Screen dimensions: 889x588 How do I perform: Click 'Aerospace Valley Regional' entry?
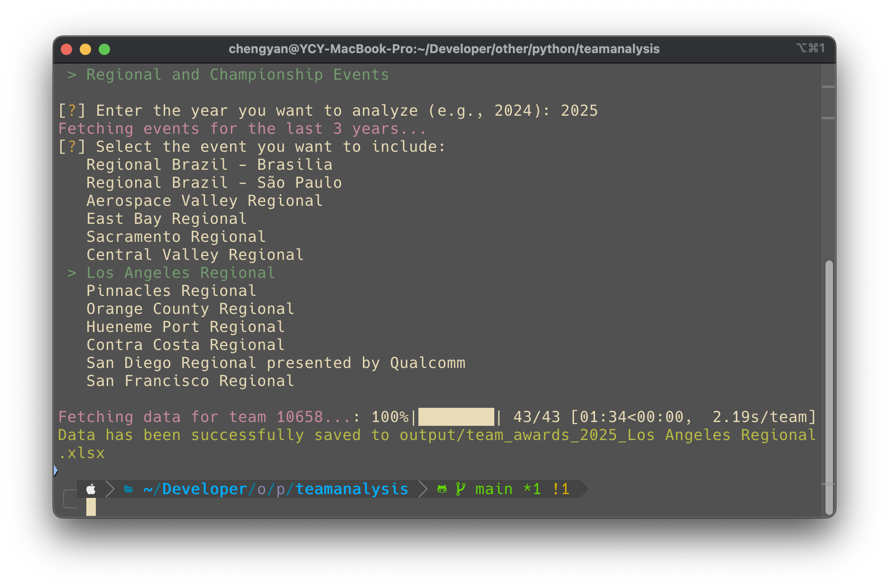coord(204,201)
